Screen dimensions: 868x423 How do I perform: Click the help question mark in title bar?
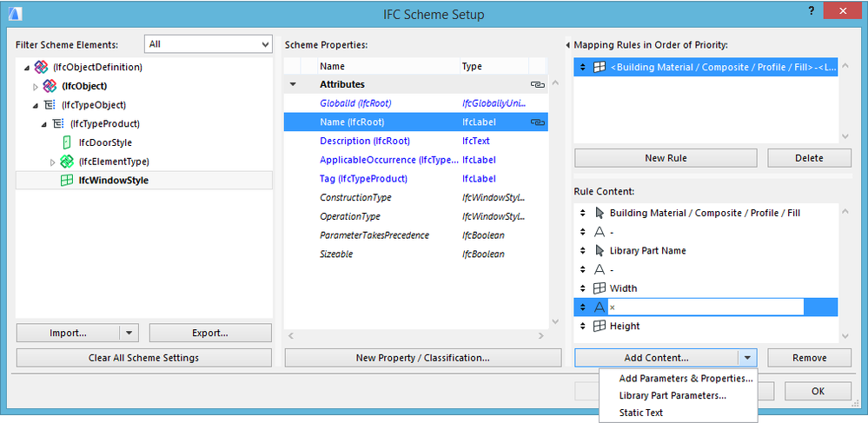click(x=811, y=10)
